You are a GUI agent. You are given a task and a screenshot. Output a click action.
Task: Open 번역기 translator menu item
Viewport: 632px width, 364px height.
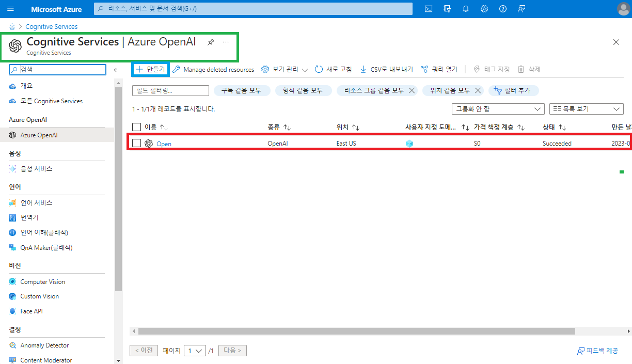(x=29, y=217)
